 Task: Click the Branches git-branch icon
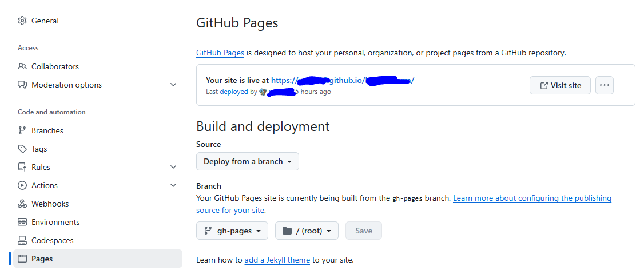(22, 130)
